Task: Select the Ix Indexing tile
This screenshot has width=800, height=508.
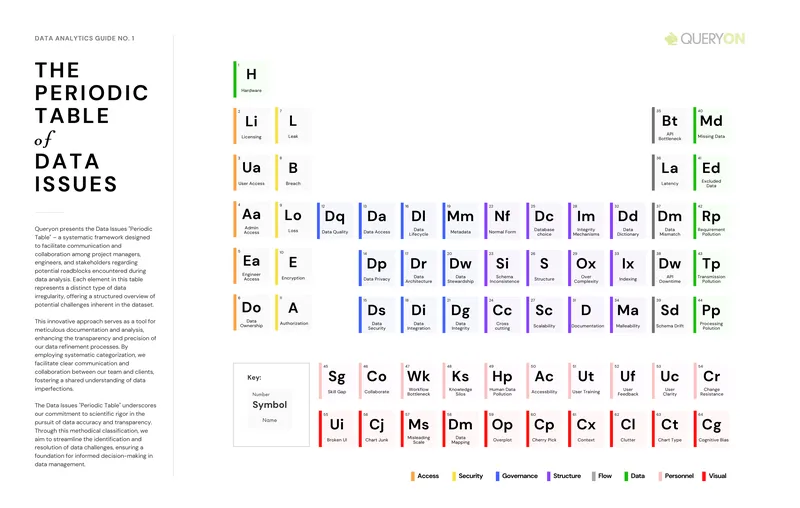Action: point(628,268)
